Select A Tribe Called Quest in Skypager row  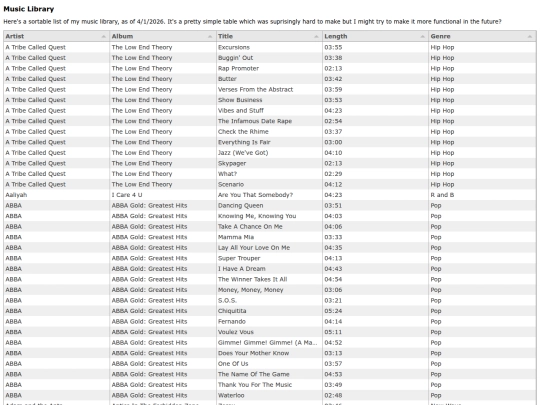56,163
